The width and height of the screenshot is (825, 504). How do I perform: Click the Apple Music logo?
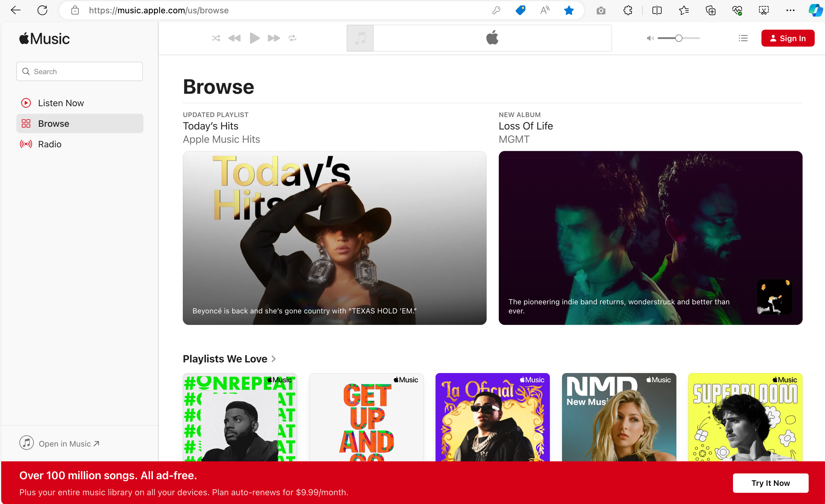pos(44,39)
